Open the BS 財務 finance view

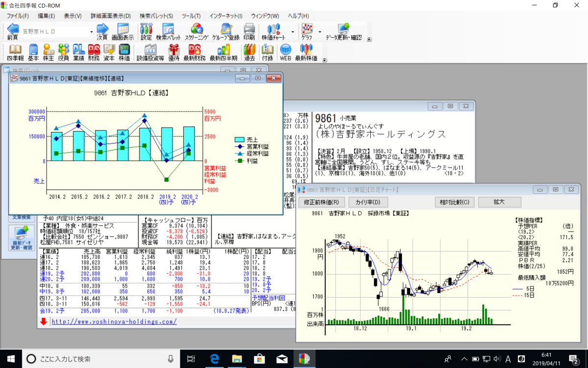pyautogui.click(x=94, y=52)
